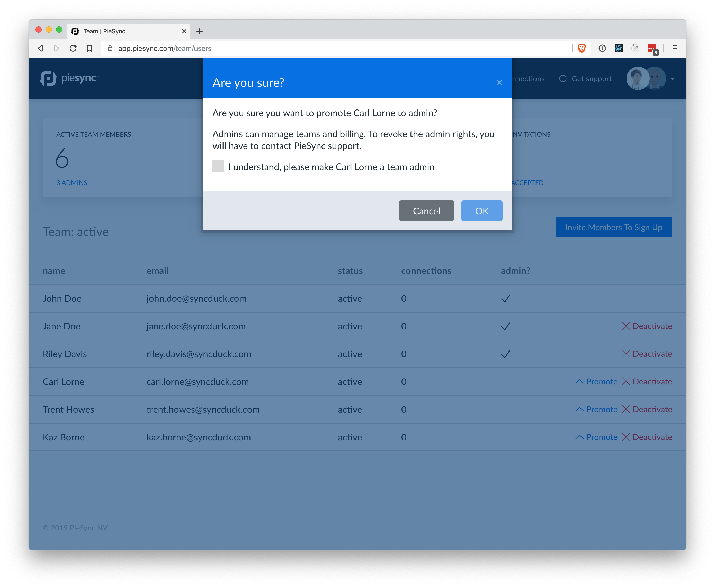Click the X icon beside Kaz Borne's Deactivate
This screenshot has width=715, height=588.
click(626, 437)
